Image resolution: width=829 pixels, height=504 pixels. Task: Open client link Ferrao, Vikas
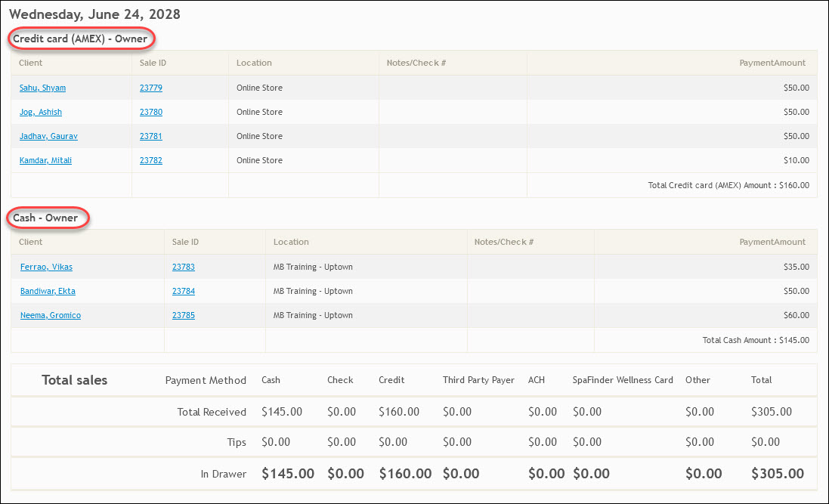[46, 267]
